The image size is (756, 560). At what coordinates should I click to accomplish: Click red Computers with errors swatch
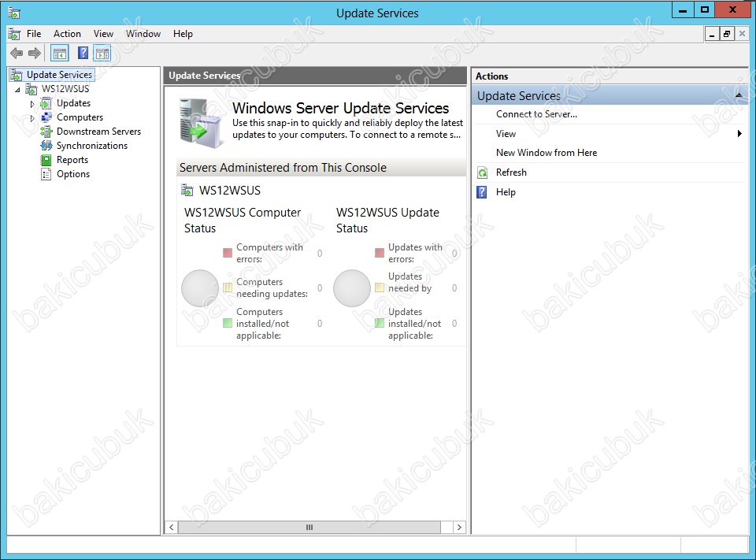click(x=228, y=253)
